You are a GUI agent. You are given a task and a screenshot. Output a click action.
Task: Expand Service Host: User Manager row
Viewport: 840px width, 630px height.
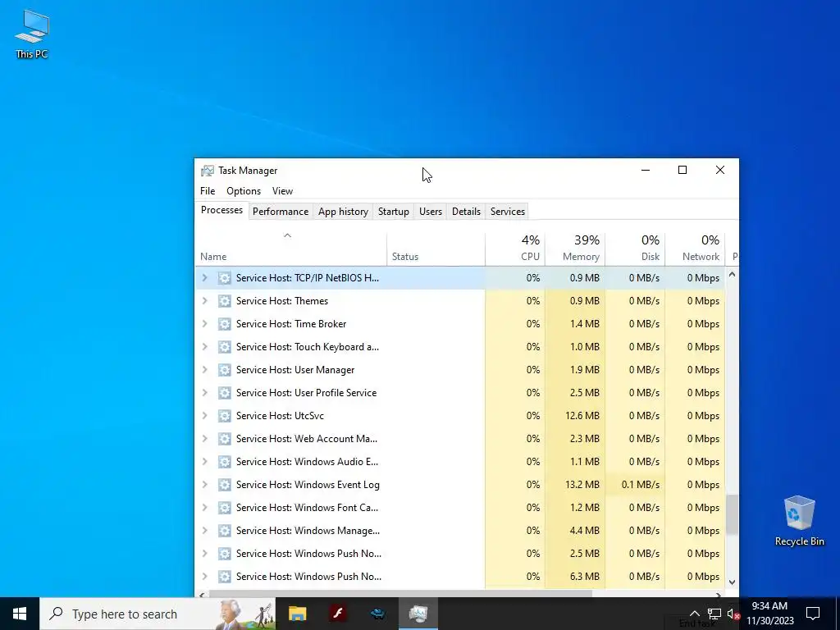pos(204,370)
